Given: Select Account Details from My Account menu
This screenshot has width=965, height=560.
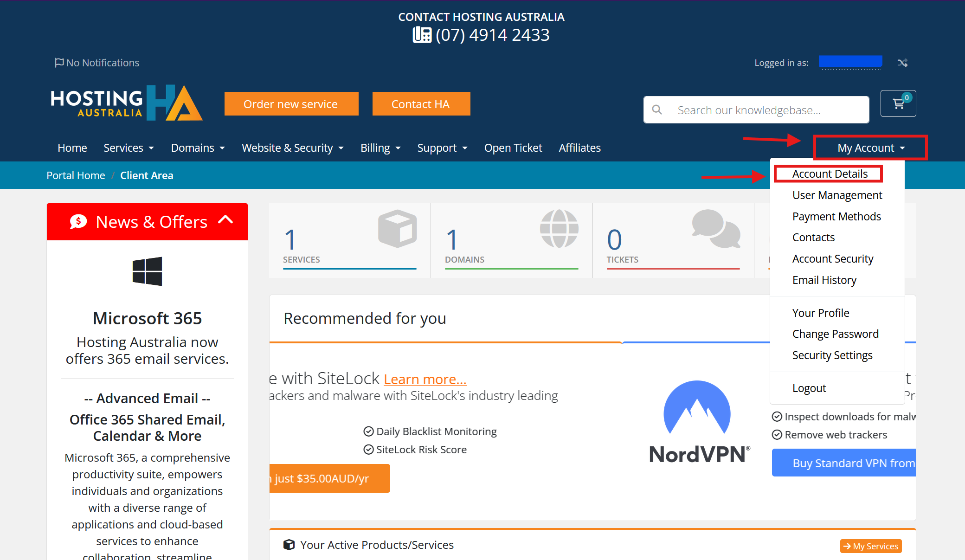Looking at the screenshot, I should [830, 174].
